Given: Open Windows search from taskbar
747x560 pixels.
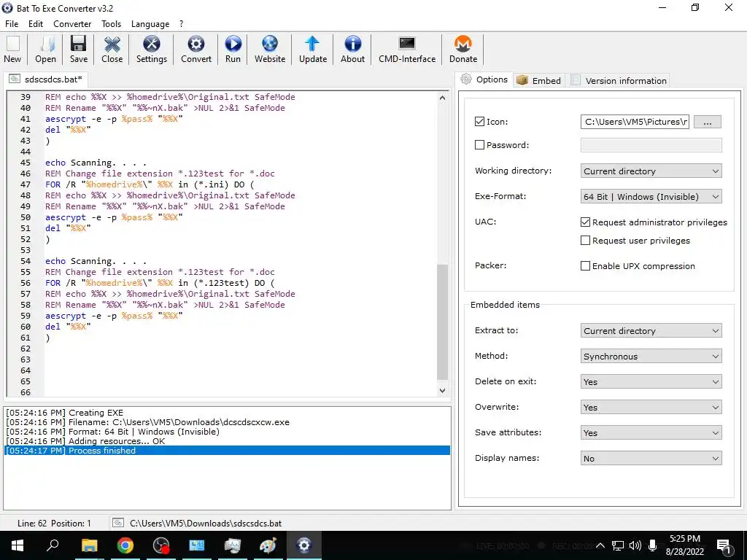Looking at the screenshot, I should (x=53, y=545).
